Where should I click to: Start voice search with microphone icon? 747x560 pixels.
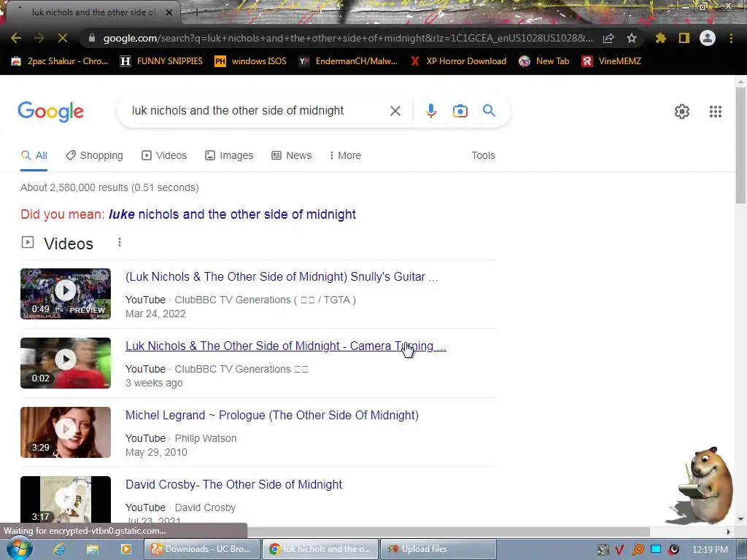point(430,111)
